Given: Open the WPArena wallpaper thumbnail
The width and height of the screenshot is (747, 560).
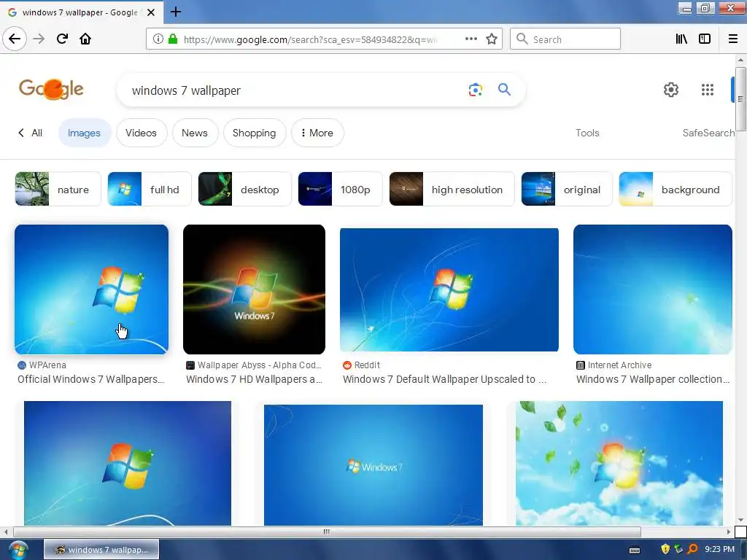Looking at the screenshot, I should (x=91, y=289).
